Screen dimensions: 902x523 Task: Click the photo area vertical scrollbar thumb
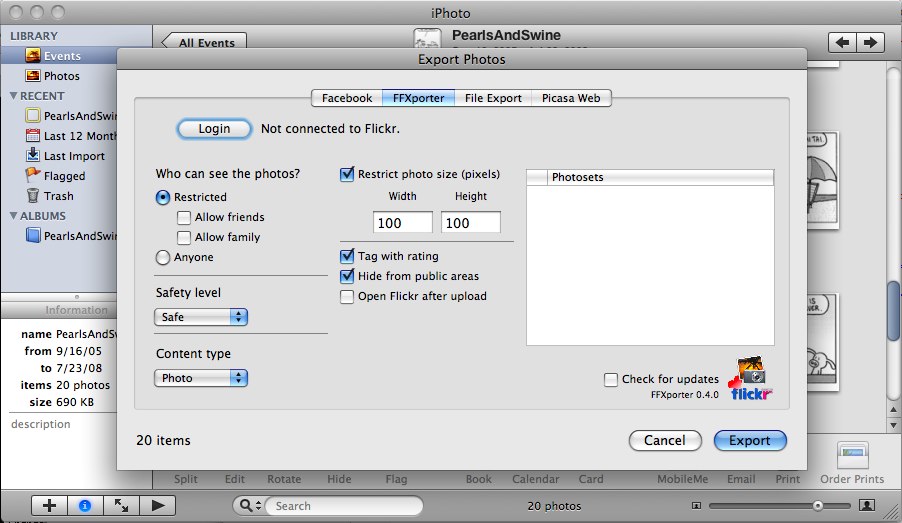[893, 311]
